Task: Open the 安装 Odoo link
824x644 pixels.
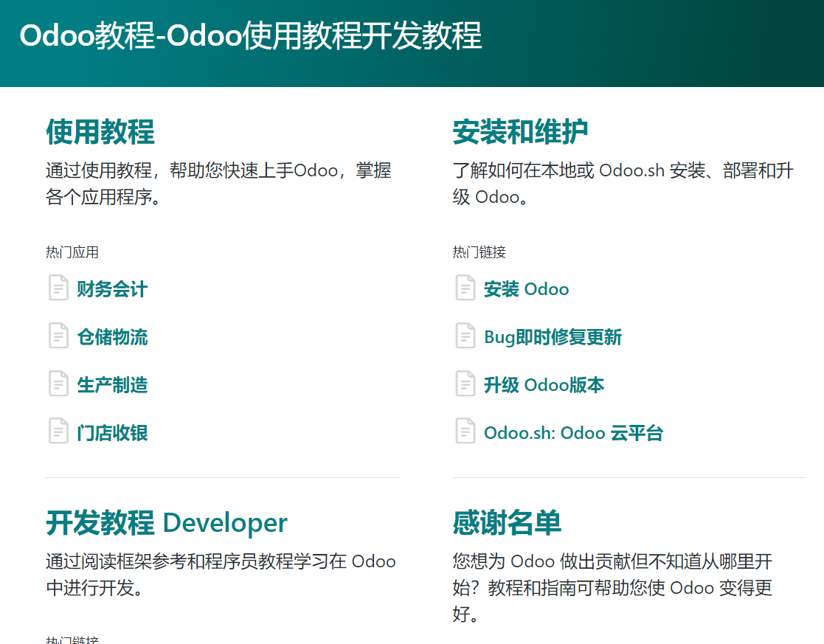Action: click(x=526, y=289)
